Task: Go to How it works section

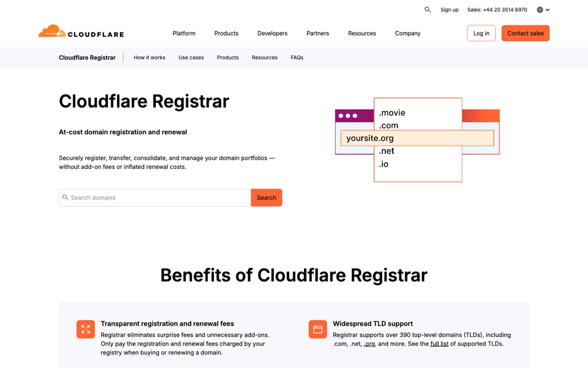Action: tap(149, 58)
